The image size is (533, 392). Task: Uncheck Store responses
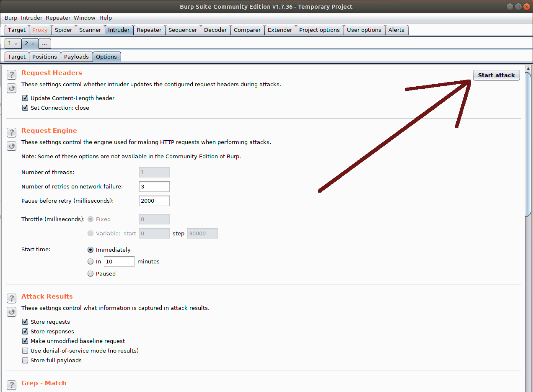click(x=25, y=331)
